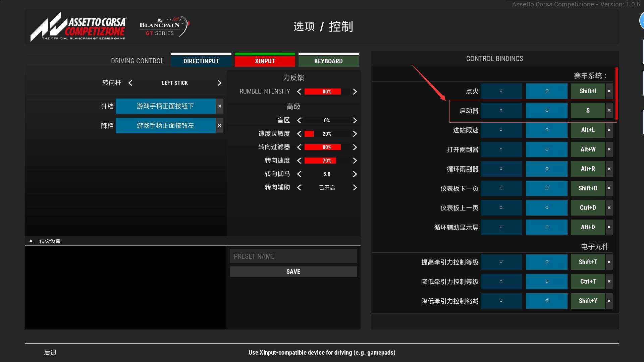Decrease 转向速度 value
Image resolution: width=644 pixels, height=362 pixels.
(299, 161)
